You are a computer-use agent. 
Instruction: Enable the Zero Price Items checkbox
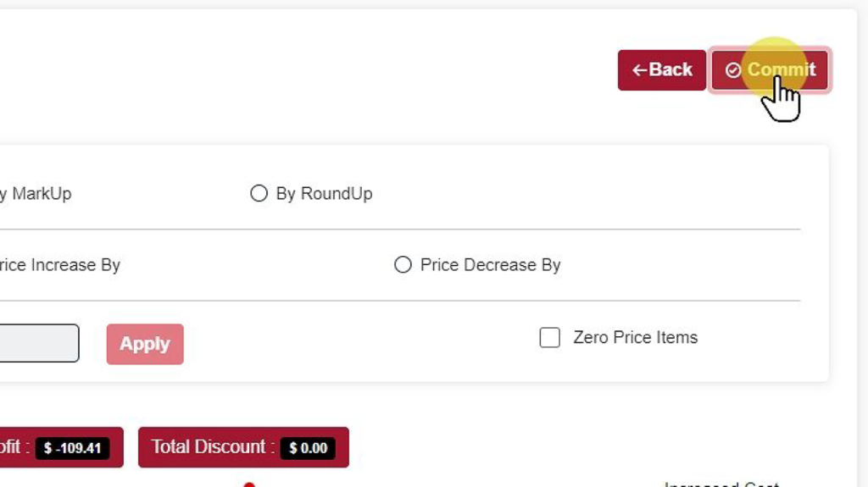point(549,338)
